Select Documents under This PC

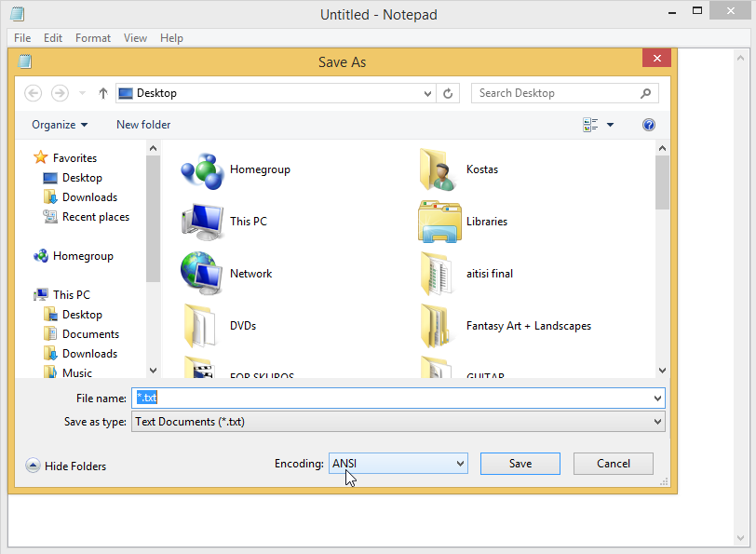(81, 334)
